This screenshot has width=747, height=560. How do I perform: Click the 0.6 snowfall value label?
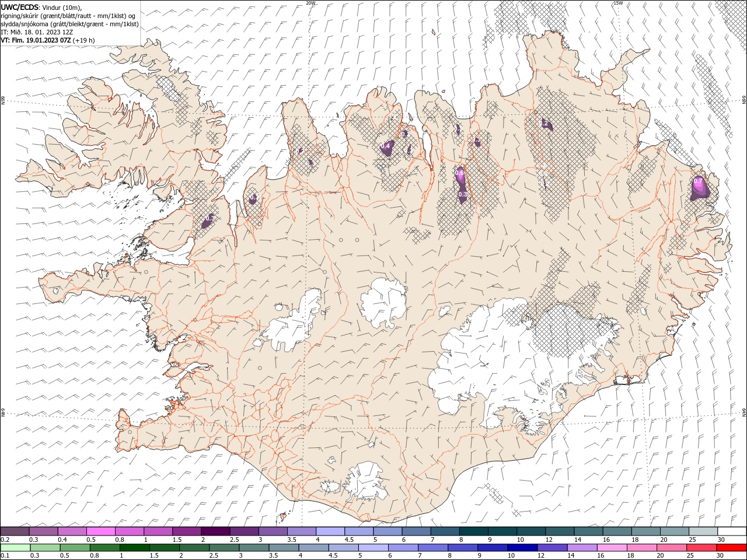(x=459, y=173)
